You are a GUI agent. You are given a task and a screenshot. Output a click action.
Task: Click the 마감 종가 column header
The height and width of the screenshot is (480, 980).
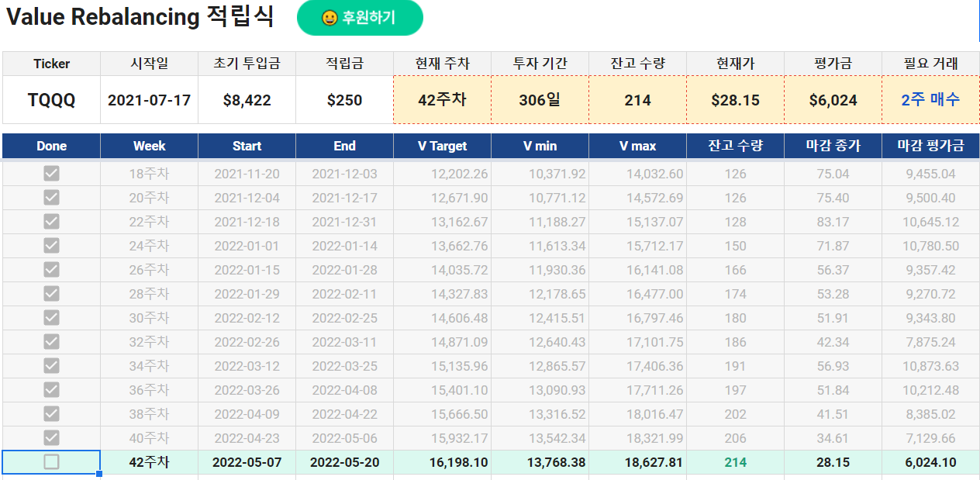(833, 146)
